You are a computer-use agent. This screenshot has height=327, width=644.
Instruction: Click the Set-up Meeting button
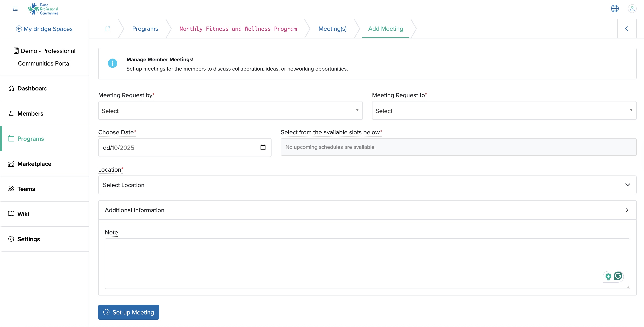click(128, 312)
